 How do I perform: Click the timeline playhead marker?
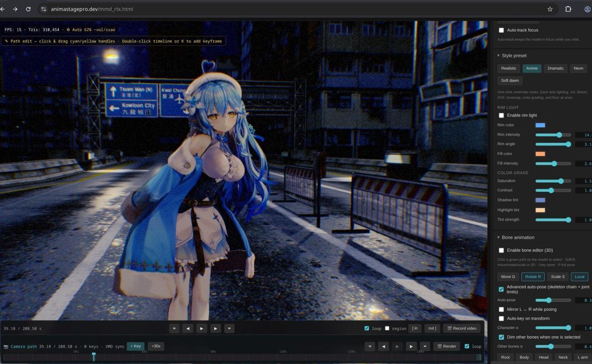(93, 357)
